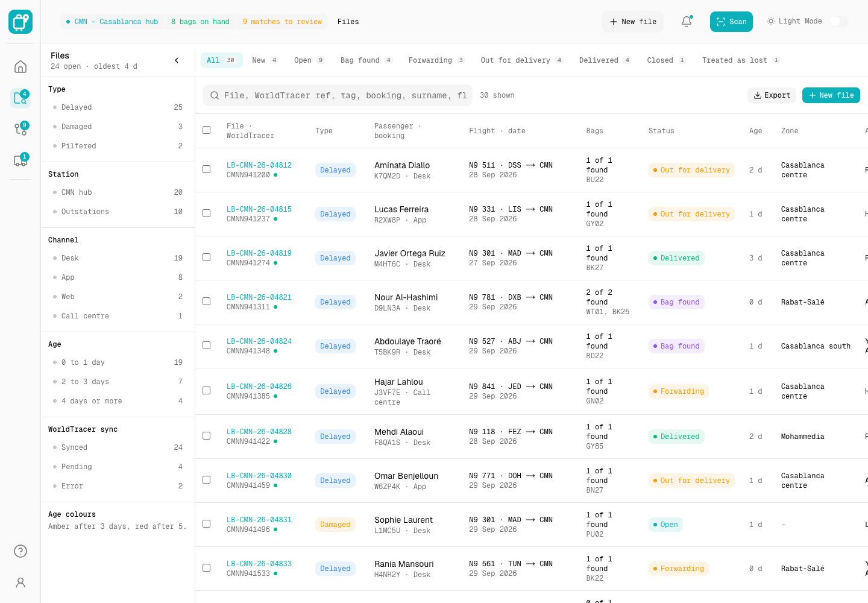Click the top bar New file button
868x603 pixels.
pos(633,22)
